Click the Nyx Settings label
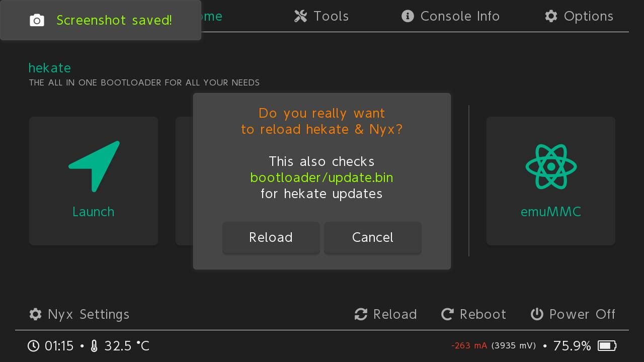This screenshot has height=362, width=644. tap(89, 314)
